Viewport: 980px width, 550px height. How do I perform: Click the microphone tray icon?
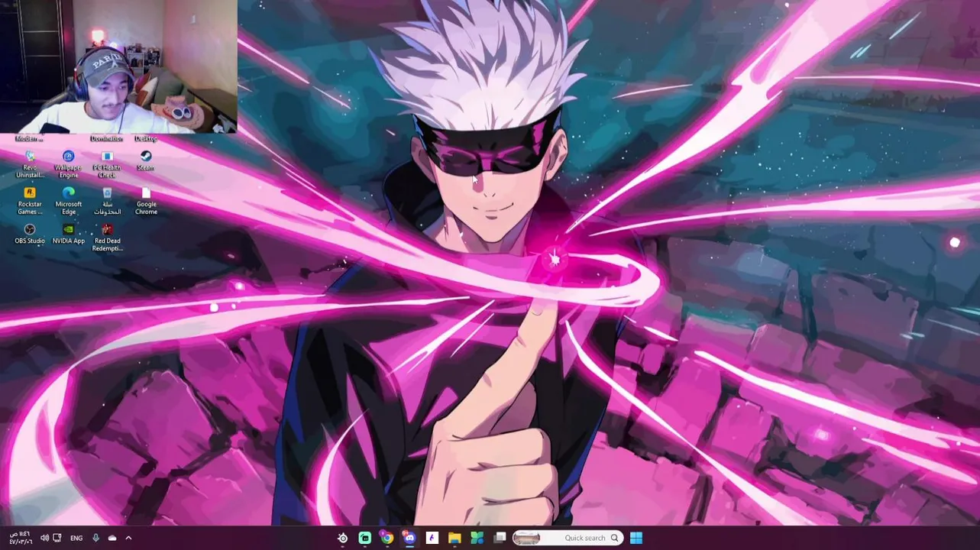coord(95,538)
